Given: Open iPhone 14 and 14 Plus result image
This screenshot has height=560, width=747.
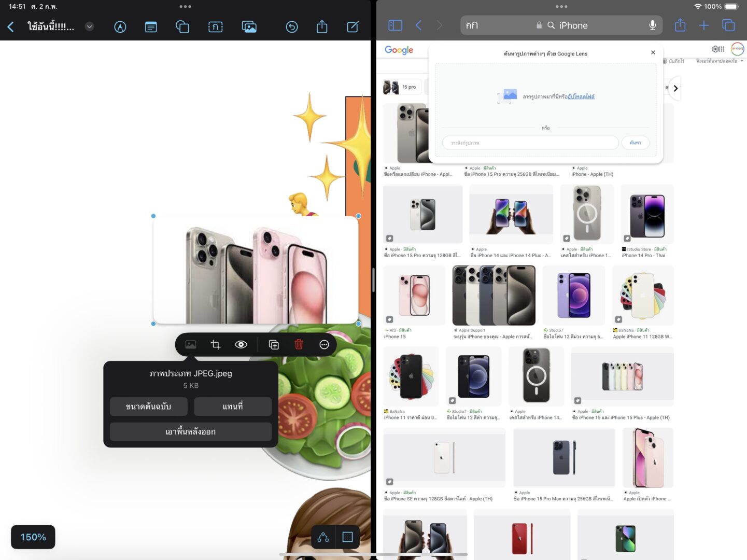Looking at the screenshot, I should (511, 214).
